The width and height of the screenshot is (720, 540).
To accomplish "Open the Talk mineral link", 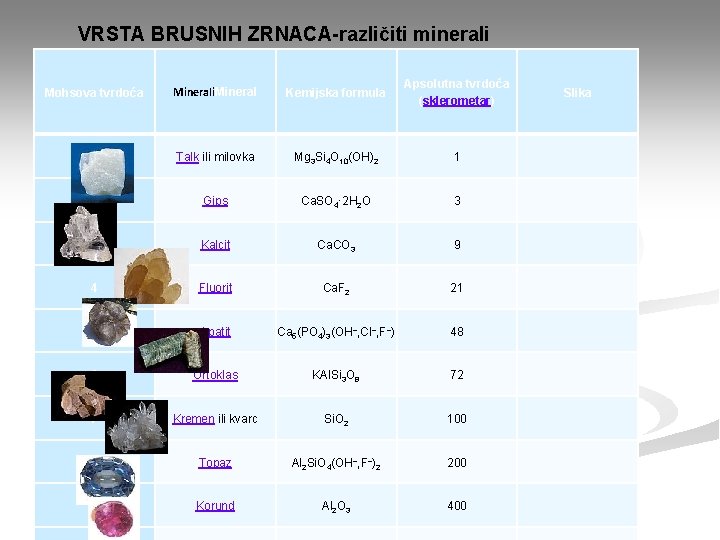I will click(x=187, y=157).
